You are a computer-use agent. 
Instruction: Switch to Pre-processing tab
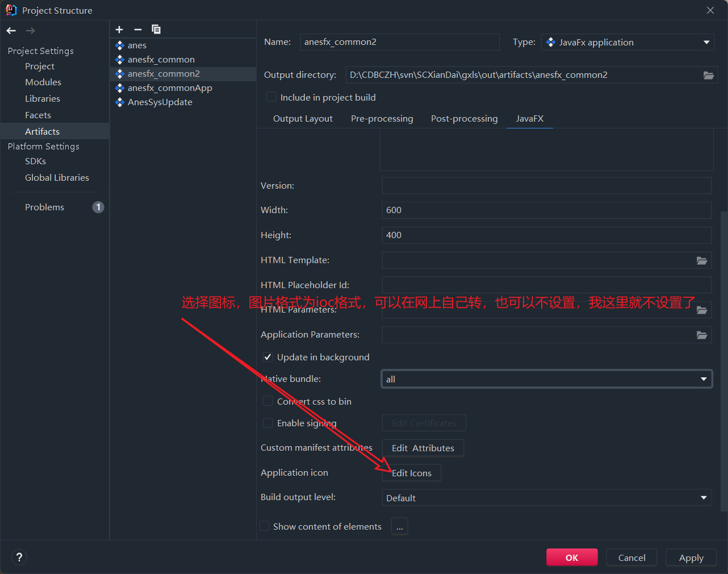[382, 118]
